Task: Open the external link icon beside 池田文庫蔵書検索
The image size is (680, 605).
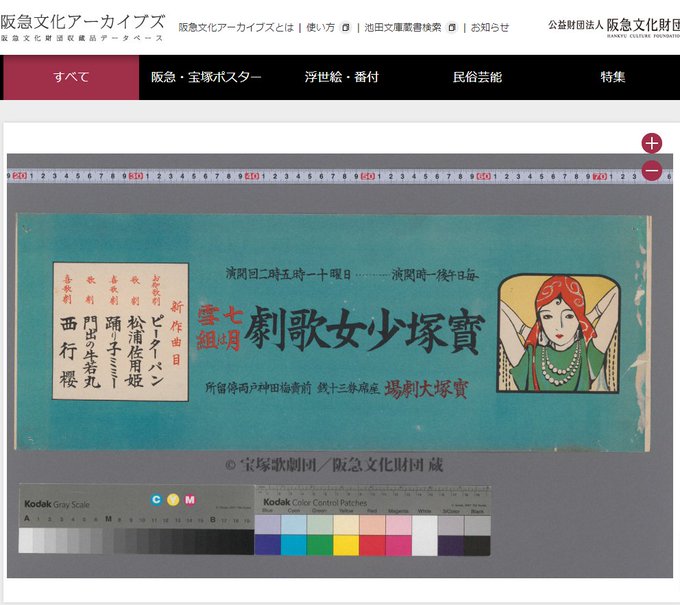Action: click(x=452, y=28)
